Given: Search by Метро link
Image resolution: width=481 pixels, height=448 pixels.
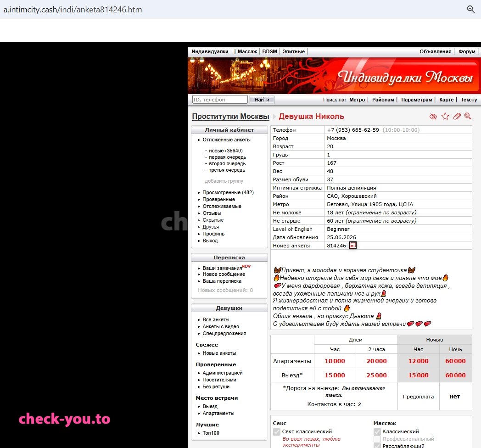Looking at the screenshot, I should click(x=357, y=100).
